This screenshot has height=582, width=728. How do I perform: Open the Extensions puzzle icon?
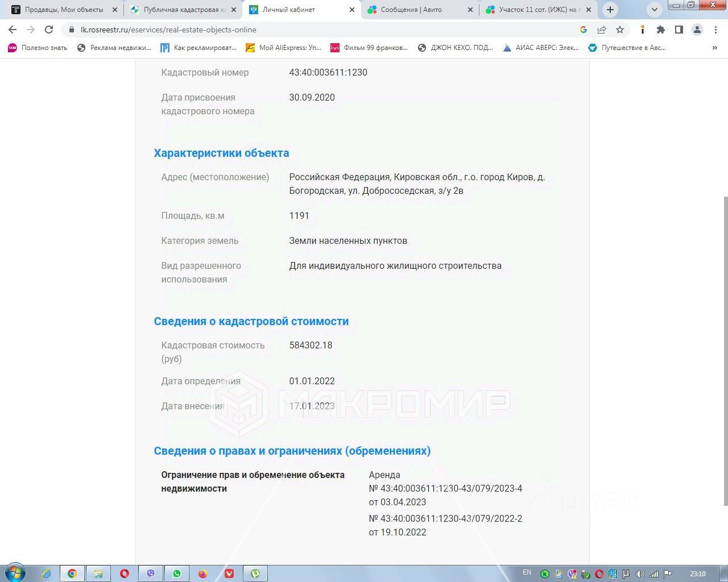click(660, 30)
